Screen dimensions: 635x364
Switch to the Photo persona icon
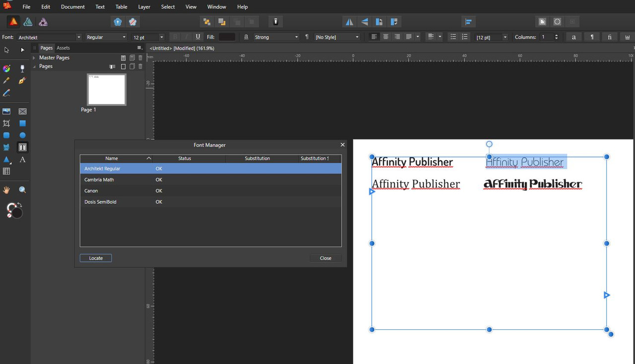point(43,22)
